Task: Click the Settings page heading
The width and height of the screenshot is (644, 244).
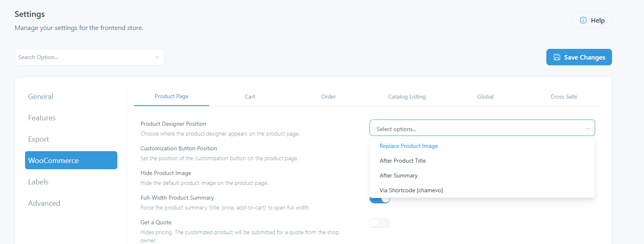Action: coord(30,14)
